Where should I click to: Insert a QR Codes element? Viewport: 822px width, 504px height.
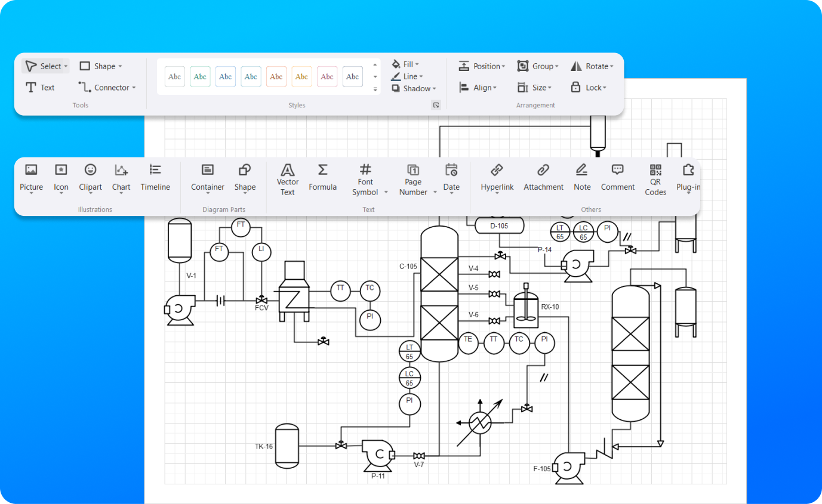pyautogui.click(x=655, y=180)
